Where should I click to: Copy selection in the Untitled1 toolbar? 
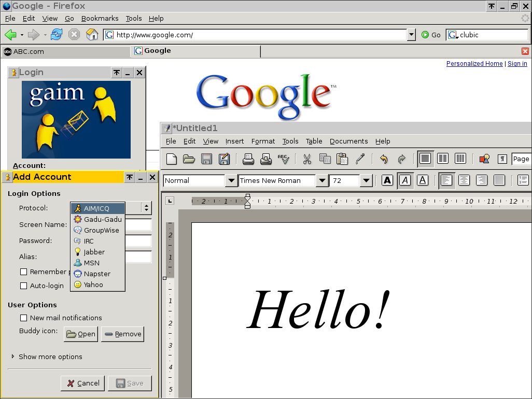(325, 159)
